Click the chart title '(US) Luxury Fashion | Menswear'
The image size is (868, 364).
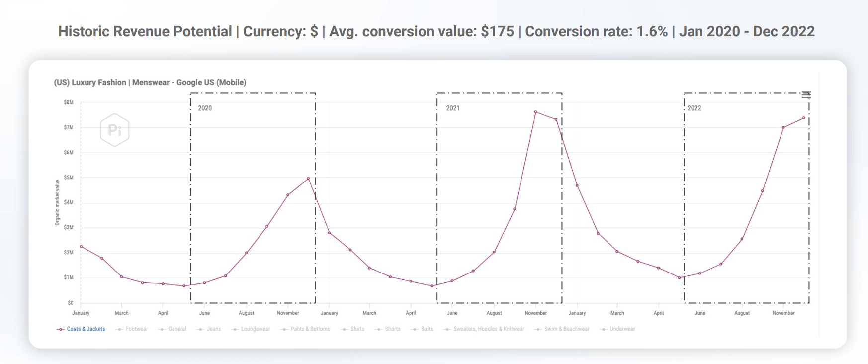coord(150,82)
